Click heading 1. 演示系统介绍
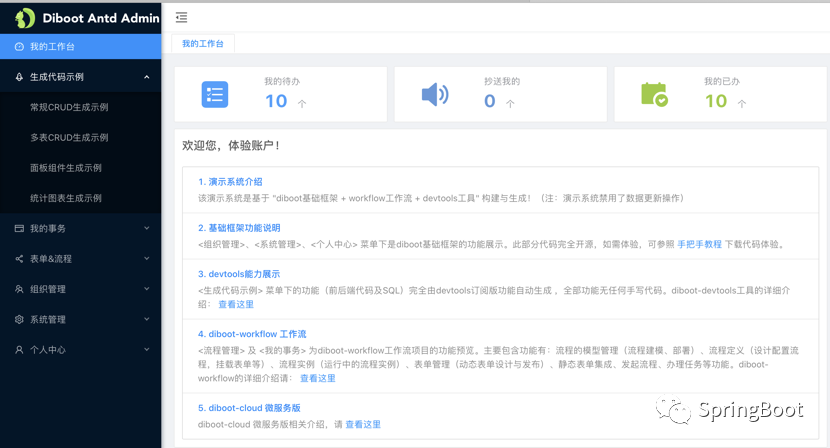This screenshot has height=448, width=830. click(x=230, y=182)
